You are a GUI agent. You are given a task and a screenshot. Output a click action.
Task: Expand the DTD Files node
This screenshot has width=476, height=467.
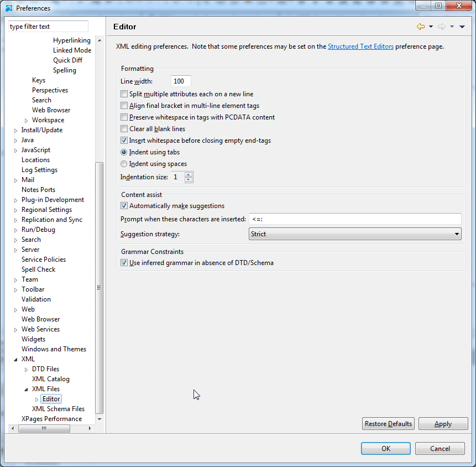pyautogui.click(x=26, y=370)
